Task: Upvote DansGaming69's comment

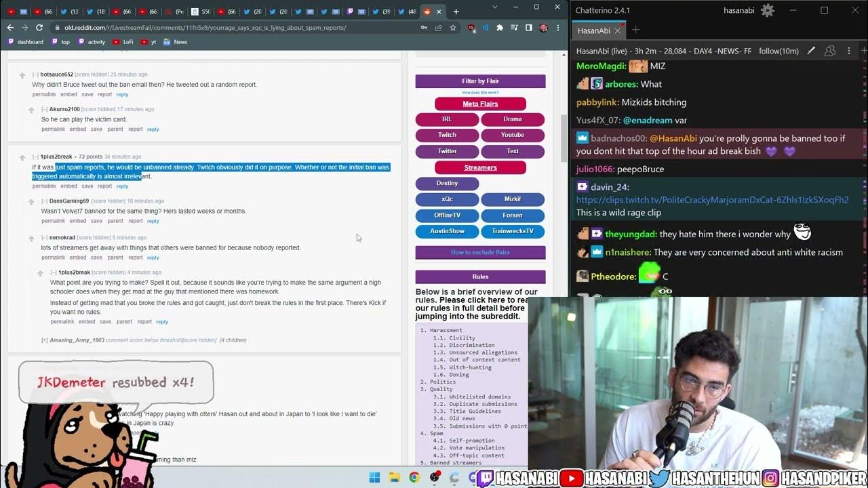Action: 31,201
